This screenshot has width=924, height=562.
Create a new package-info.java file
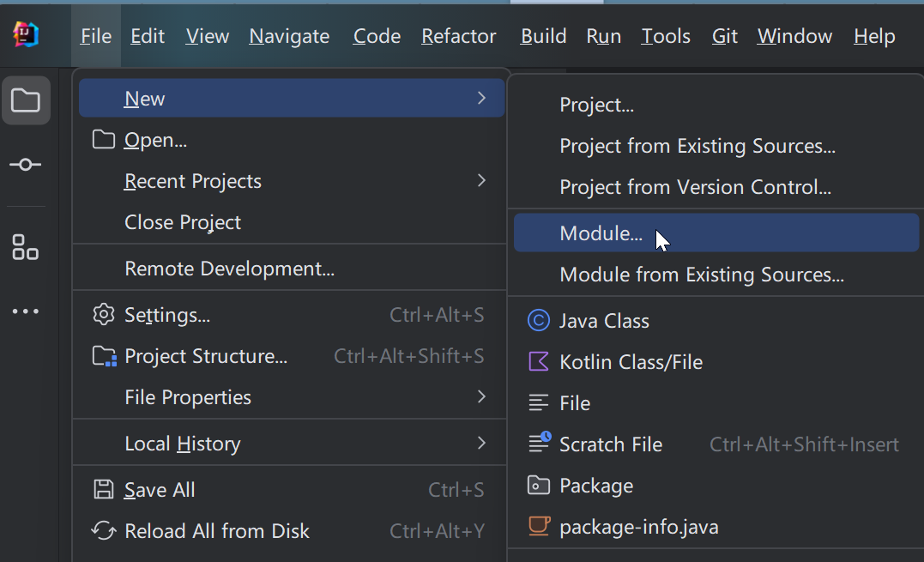pos(638,527)
